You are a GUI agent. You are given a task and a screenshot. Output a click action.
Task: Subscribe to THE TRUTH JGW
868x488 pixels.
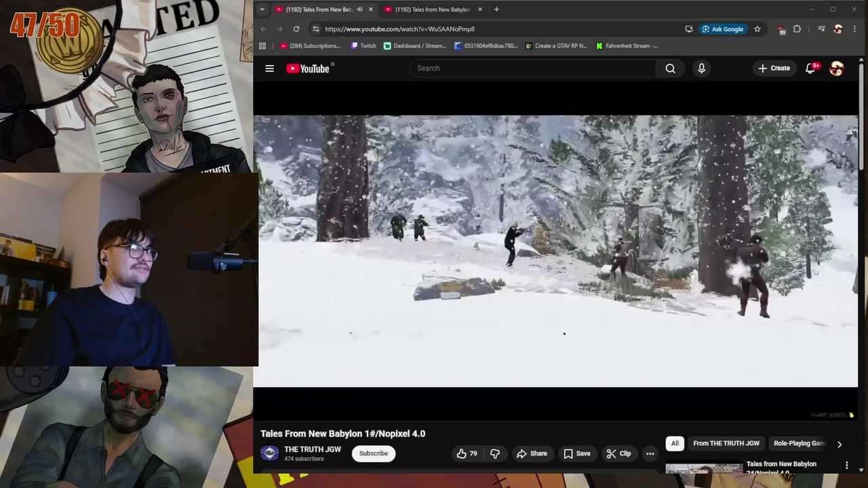click(374, 453)
